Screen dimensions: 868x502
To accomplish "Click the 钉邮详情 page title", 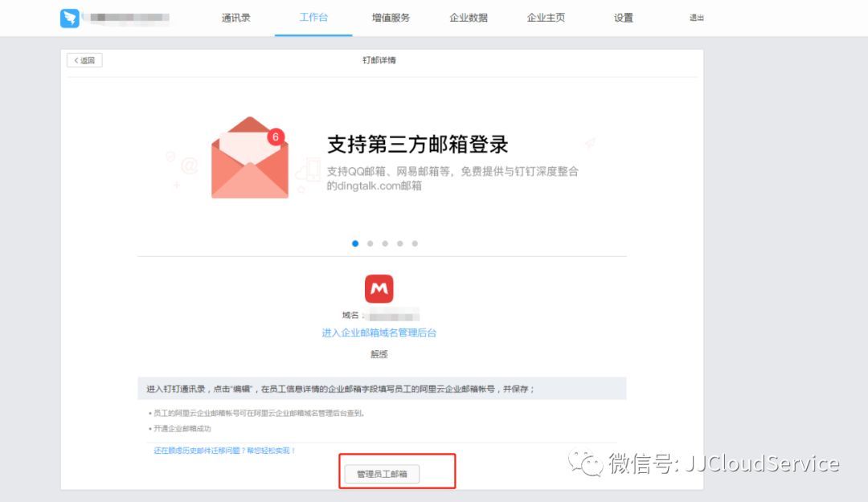I will click(x=379, y=60).
